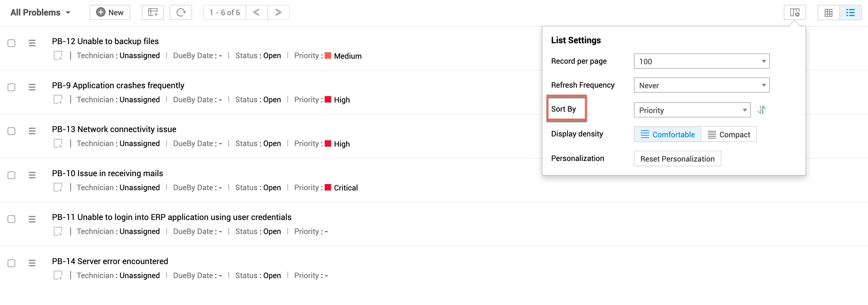Click the red High priority swatch for PB-13
The height and width of the screenshot is (305, 868).
click(x=328, y=144)
